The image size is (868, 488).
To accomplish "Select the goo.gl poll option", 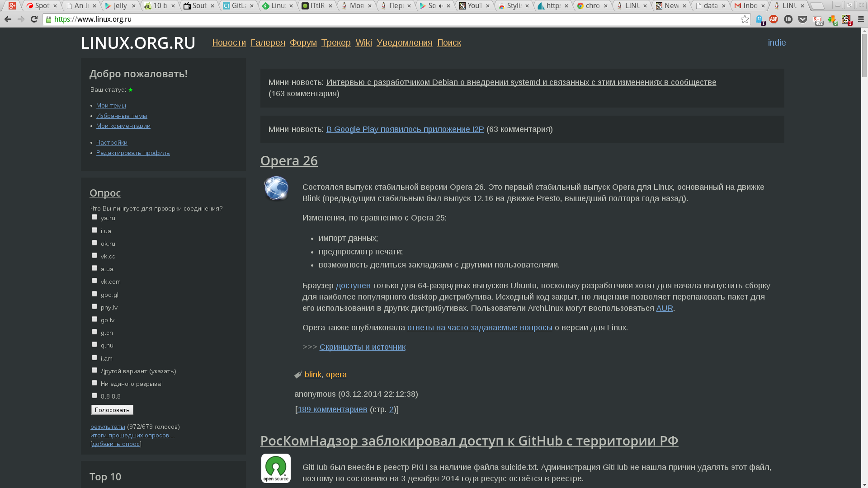I will coord(94,294).
